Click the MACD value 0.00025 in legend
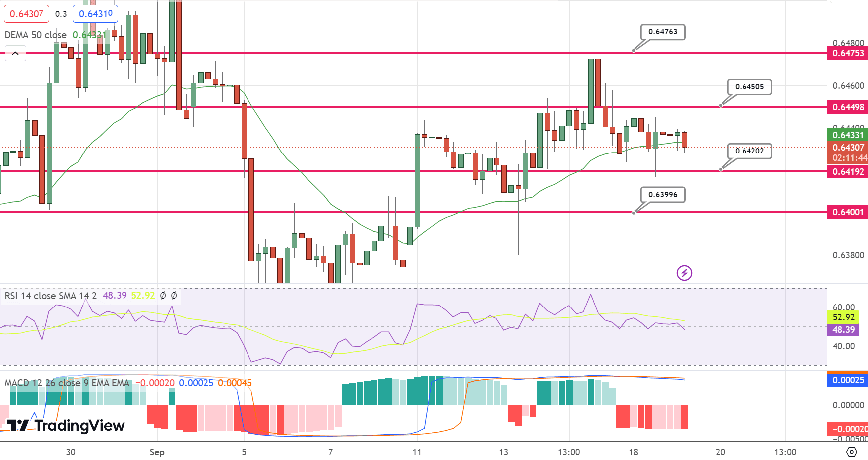This screenshot has height=460, width=868. (196, 383)
